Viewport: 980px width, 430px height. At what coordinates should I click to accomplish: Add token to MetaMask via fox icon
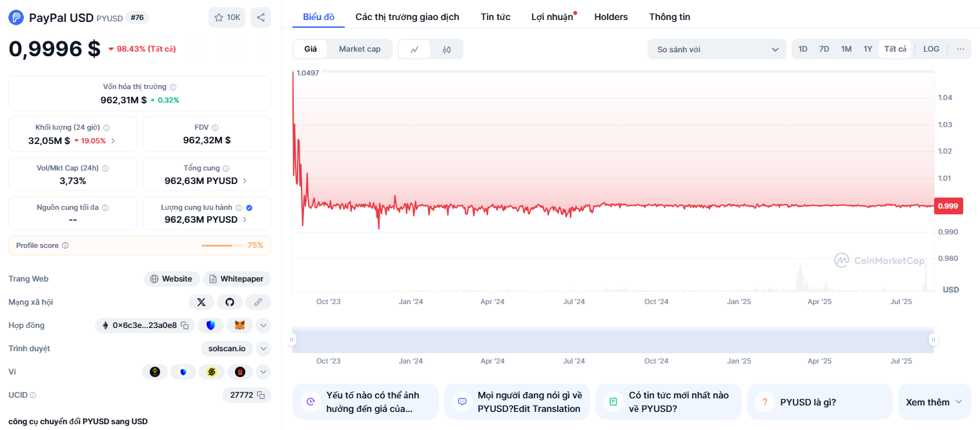coord(240,325)
